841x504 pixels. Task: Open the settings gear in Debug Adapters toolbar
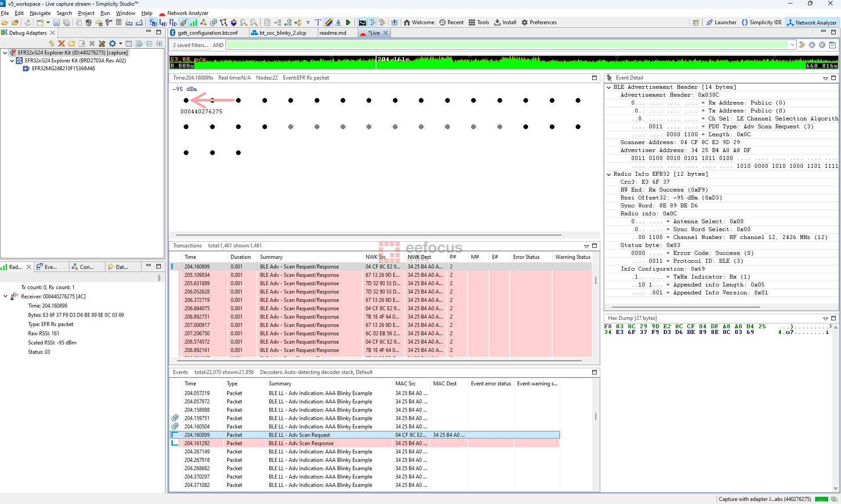(113, 44)
